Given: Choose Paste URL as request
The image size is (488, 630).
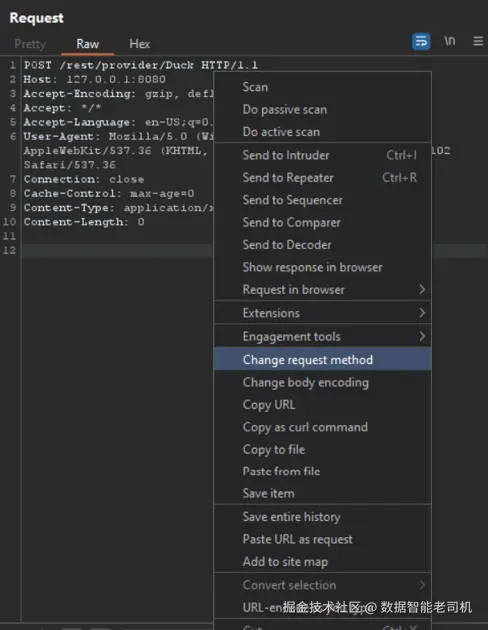Looking at the screenshot, I should [x=323, y=539].
